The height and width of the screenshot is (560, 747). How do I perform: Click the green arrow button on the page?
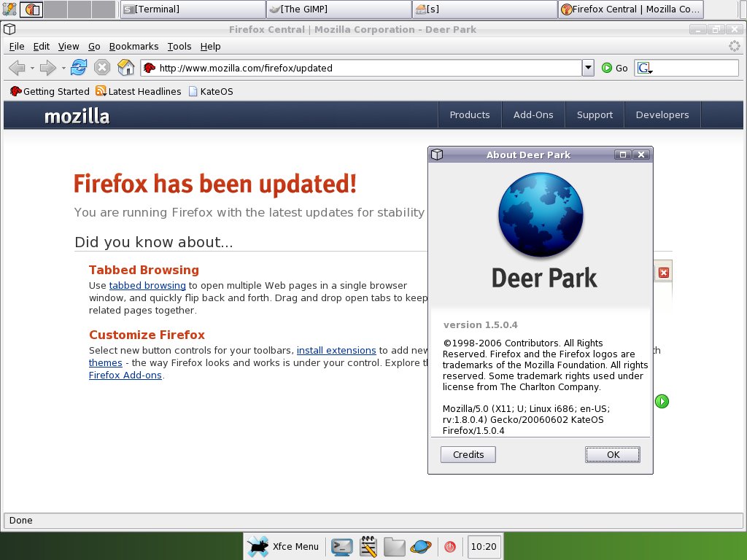pos(662,401)
